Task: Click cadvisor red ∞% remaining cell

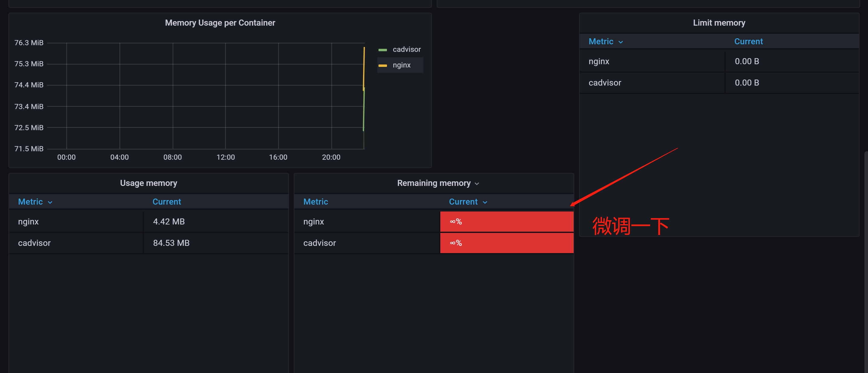Action: 507,243
